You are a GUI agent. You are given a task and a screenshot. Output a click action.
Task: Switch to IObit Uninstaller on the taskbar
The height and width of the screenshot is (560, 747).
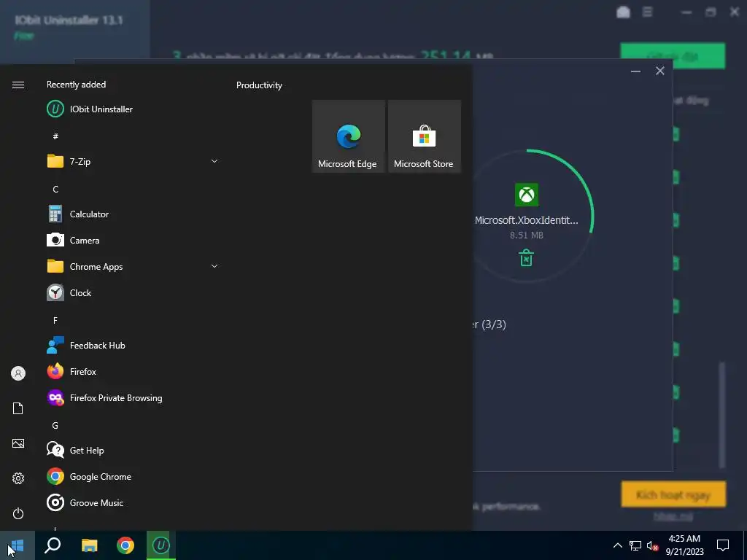(161, 545)
